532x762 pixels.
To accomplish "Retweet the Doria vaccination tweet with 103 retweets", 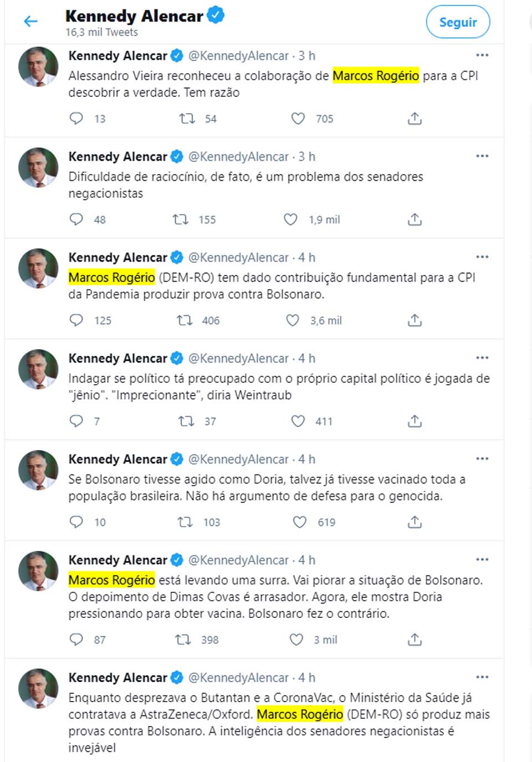I will tap(185, 522).
